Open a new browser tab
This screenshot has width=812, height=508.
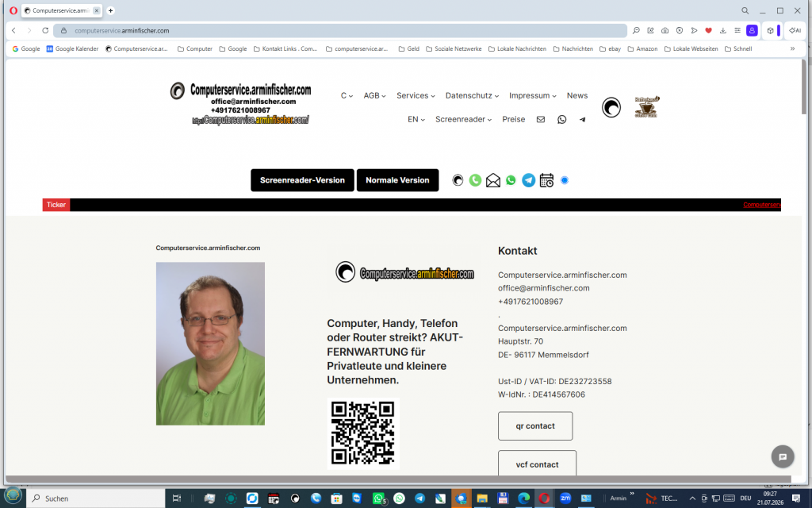(110, 10)
